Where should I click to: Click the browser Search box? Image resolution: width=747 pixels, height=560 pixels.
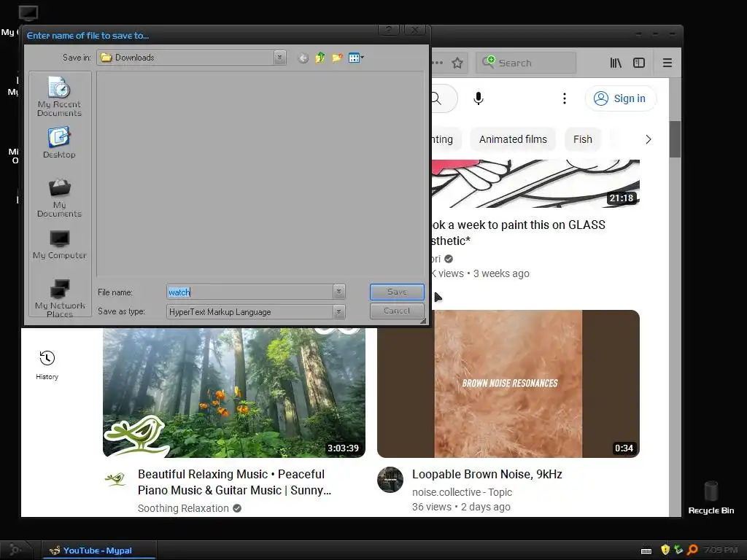point(526,63)
